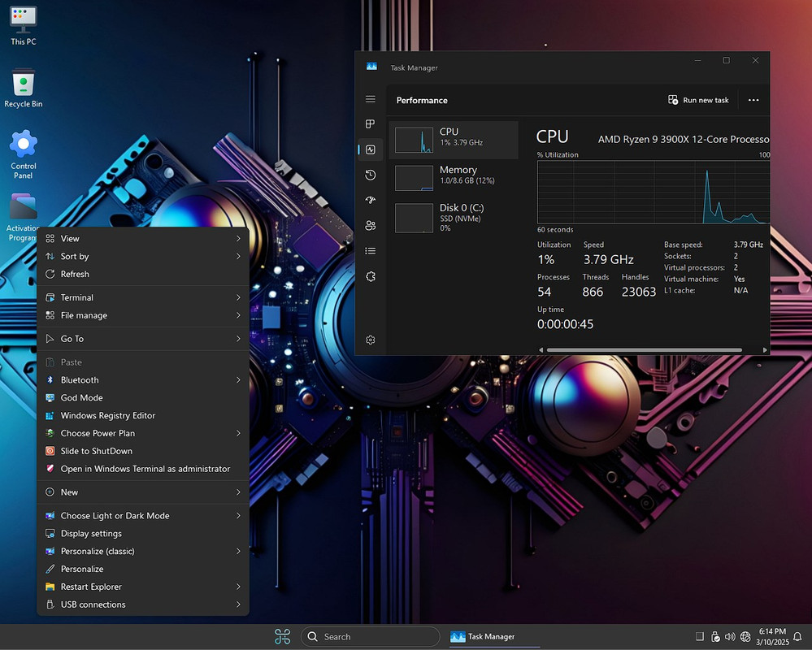812x650 pixels.
Task: Open notifications bell icon
Action: pyautogui.click(x=797, y=636)
